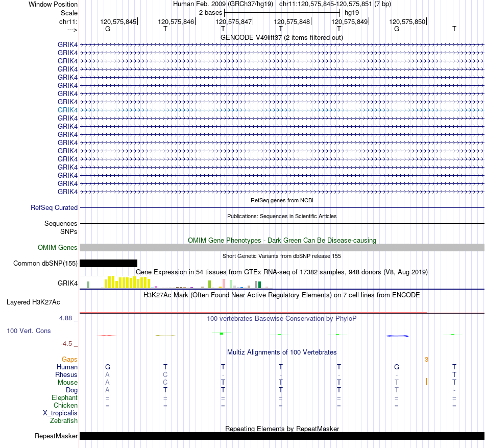Viewport: 485px width, 448px height.
Task: Click the 'chr11:' label beside the position ruler
Action: point(68,21)
